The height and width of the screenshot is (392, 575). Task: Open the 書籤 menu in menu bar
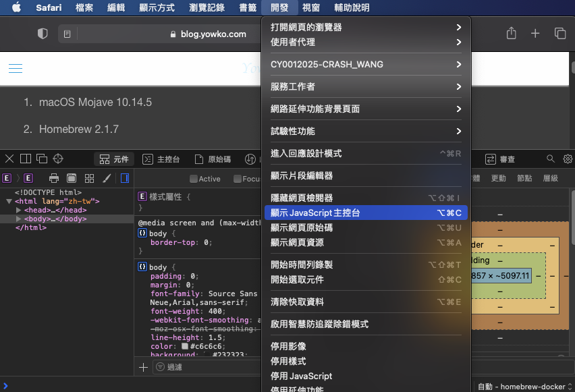point(248,7)
